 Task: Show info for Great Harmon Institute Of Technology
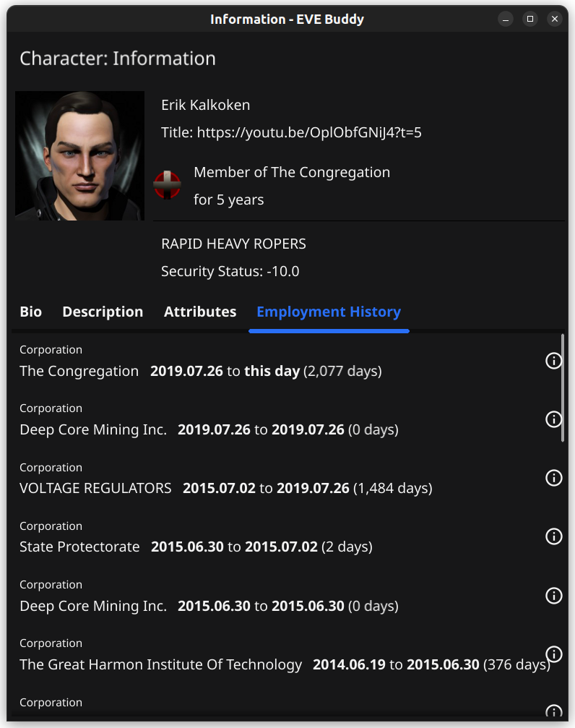[553, 654]
